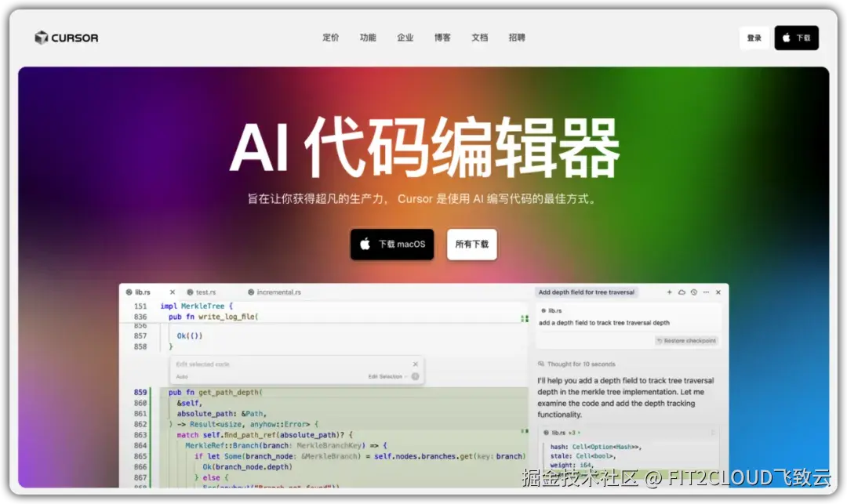Click the 'hash: Cell<Option<Hash>>,' line in chat
Viewport: 847px width, 504px height.
point(596,447)
